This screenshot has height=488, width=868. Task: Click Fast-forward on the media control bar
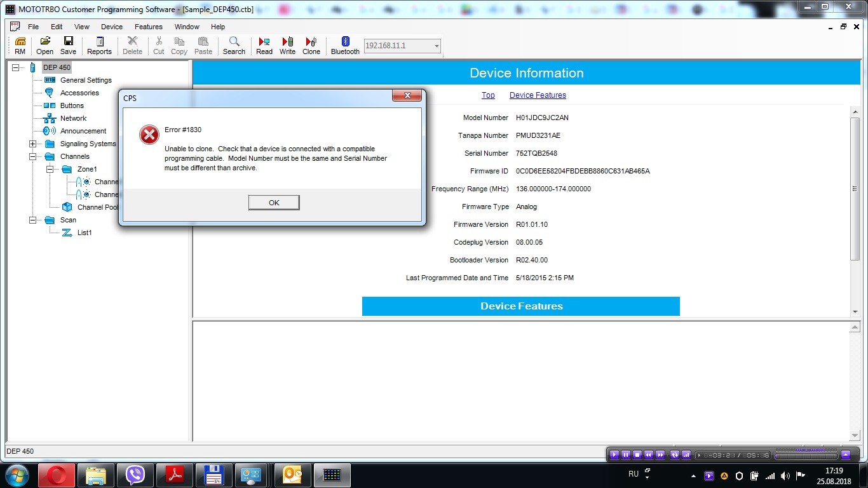[660, 455]
